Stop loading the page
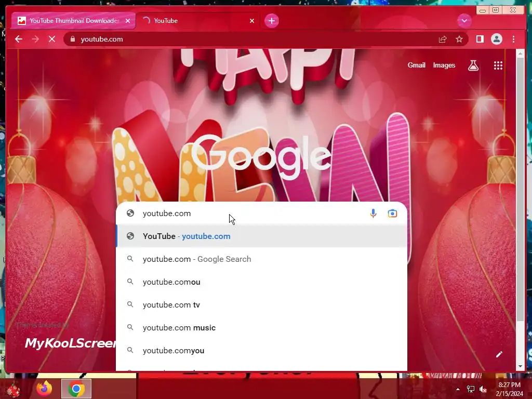The image size is (532, 399). (x=52, y=39)
